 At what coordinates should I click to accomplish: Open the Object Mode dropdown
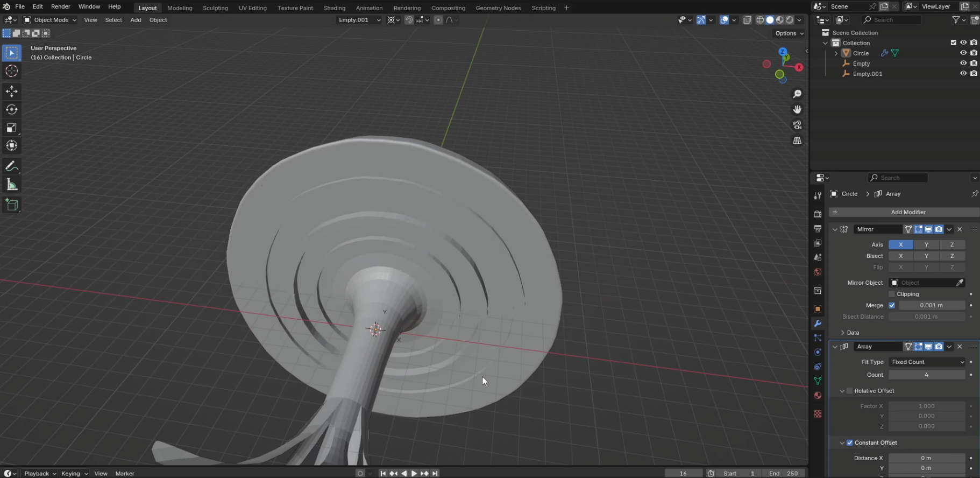50,20
